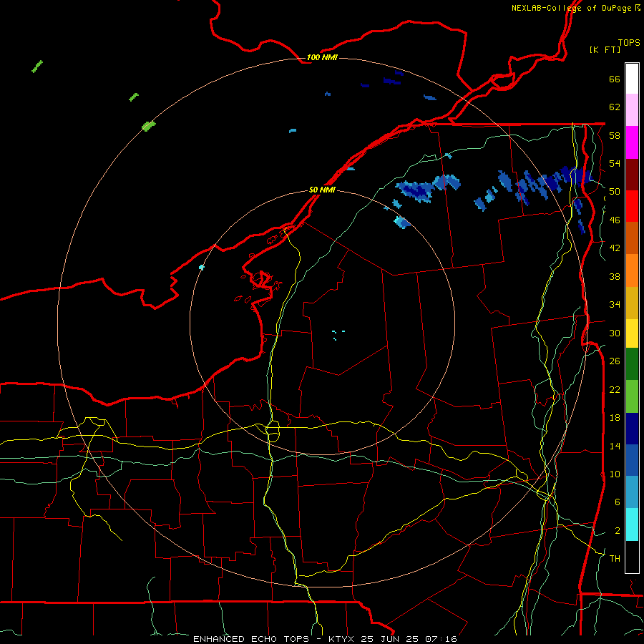The image size is (644, 644).
Task: Click the legend value "38"
Action: tap(615, 276)
